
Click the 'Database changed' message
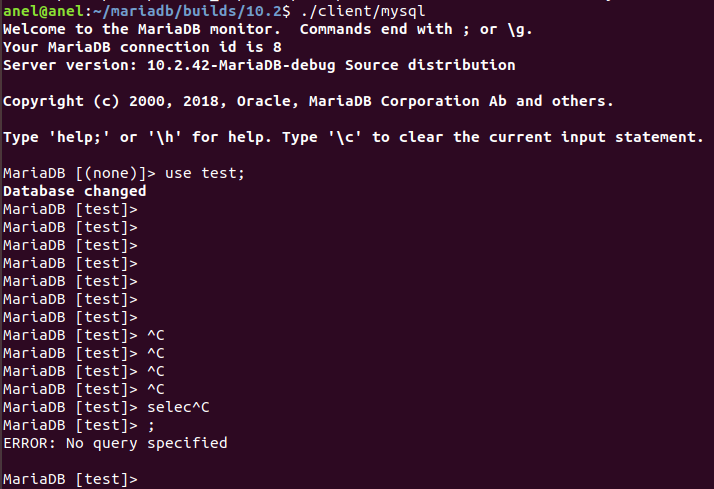tap(75, 190)
